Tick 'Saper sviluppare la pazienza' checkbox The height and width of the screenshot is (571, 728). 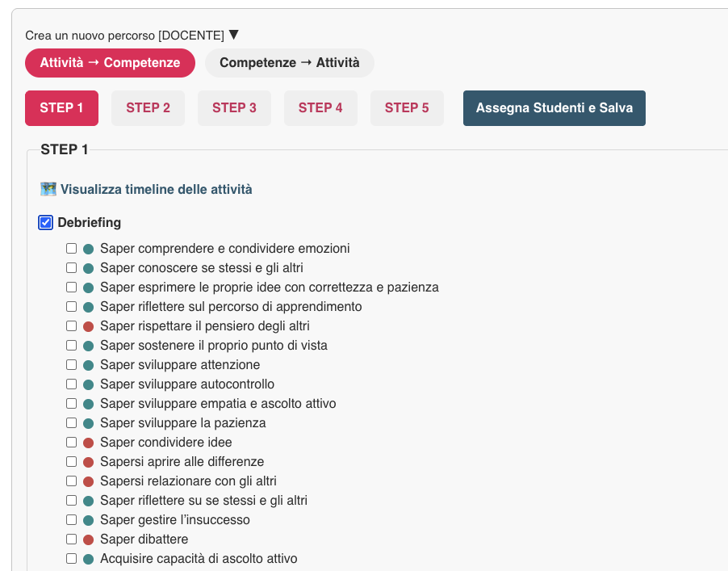click(72, 423)
